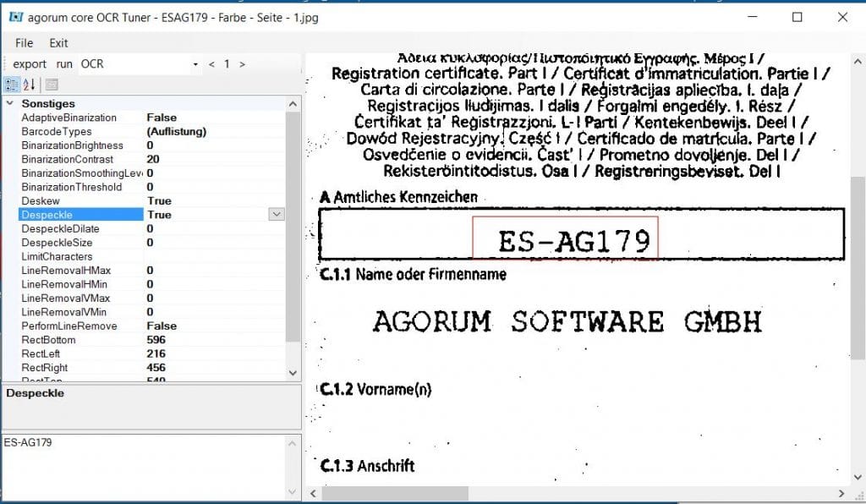Open the File menu

[24, 43]
